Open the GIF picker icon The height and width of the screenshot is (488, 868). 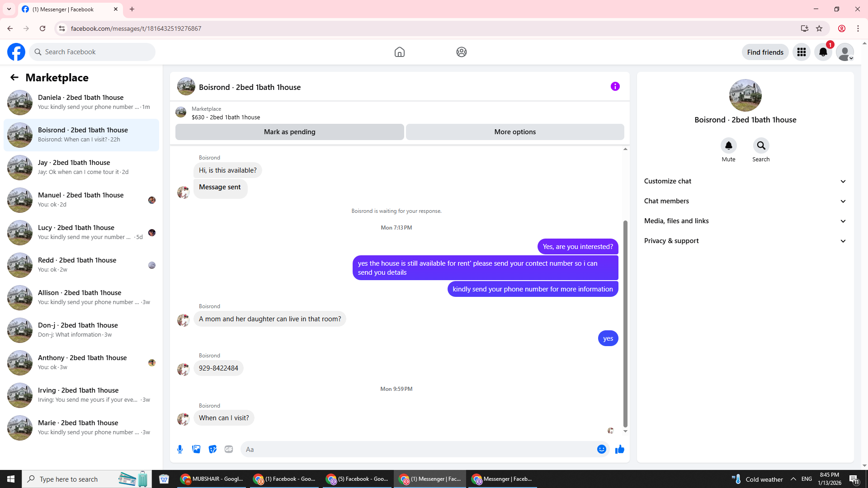click(229, 449)
